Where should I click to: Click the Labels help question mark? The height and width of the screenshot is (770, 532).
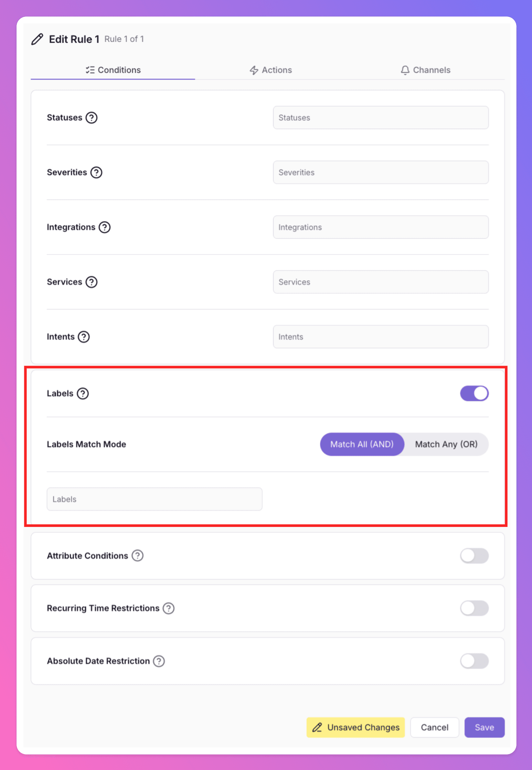click(x=83, y=393)
